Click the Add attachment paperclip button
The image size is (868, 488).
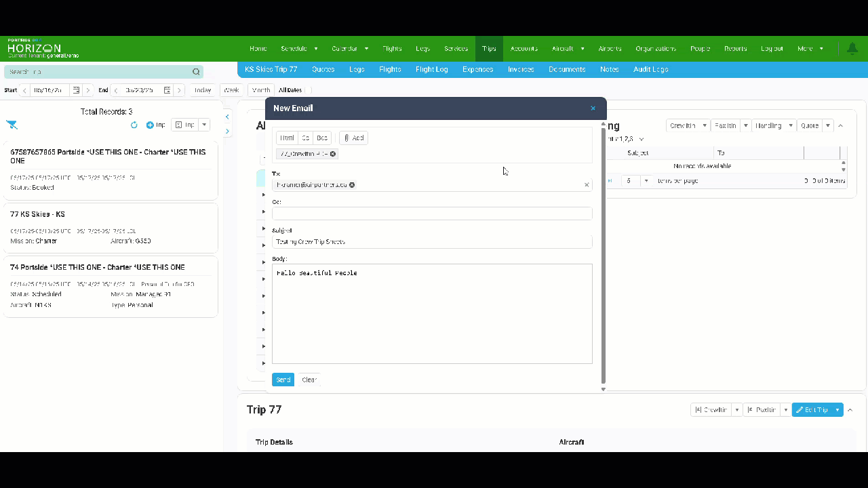pyautogui.click(x=353, y=138)
